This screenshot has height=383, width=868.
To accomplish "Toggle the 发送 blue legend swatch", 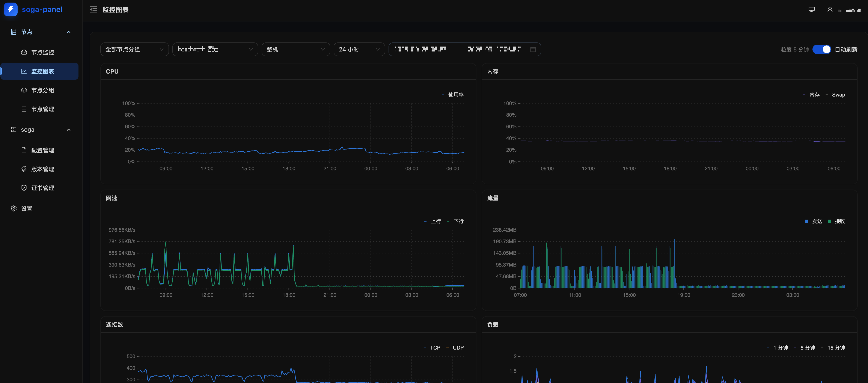I will tap(806, 221).
